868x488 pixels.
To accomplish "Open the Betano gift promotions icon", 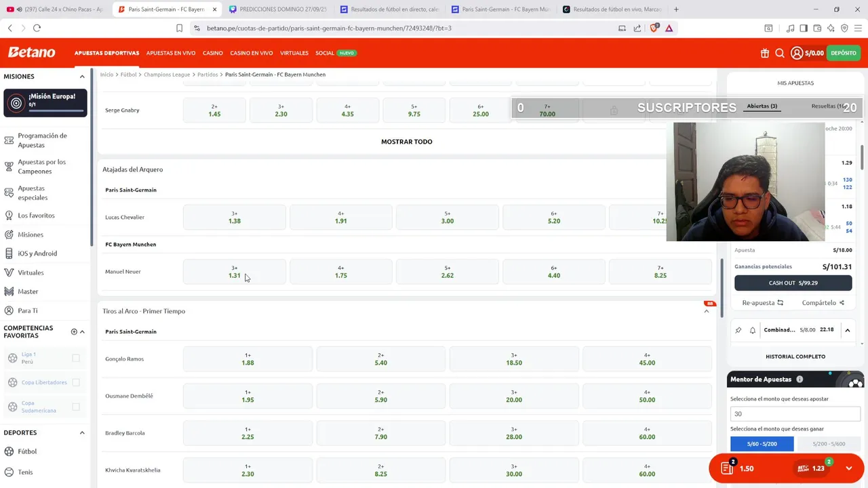I will pyautogui.click(x=765, y=53).
